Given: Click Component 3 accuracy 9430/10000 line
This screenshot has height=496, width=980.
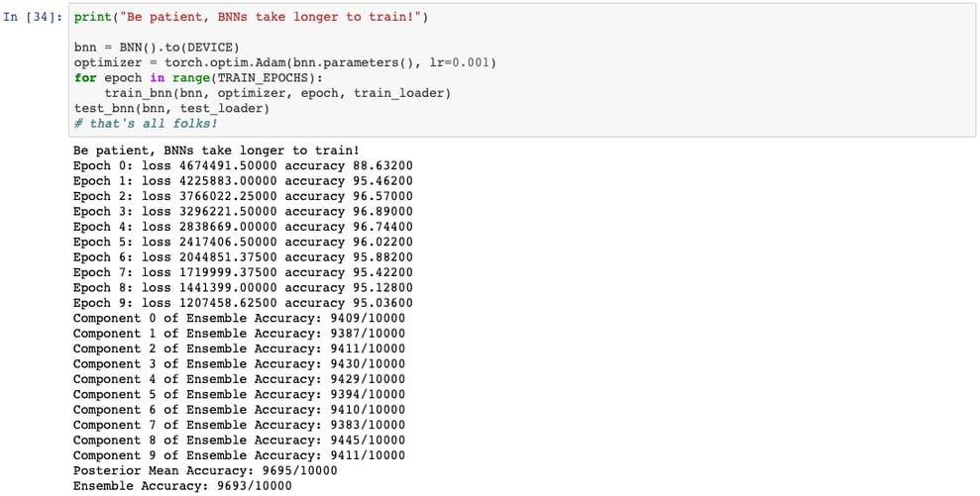Looking at the screenshot, I should tap(239, 364).
